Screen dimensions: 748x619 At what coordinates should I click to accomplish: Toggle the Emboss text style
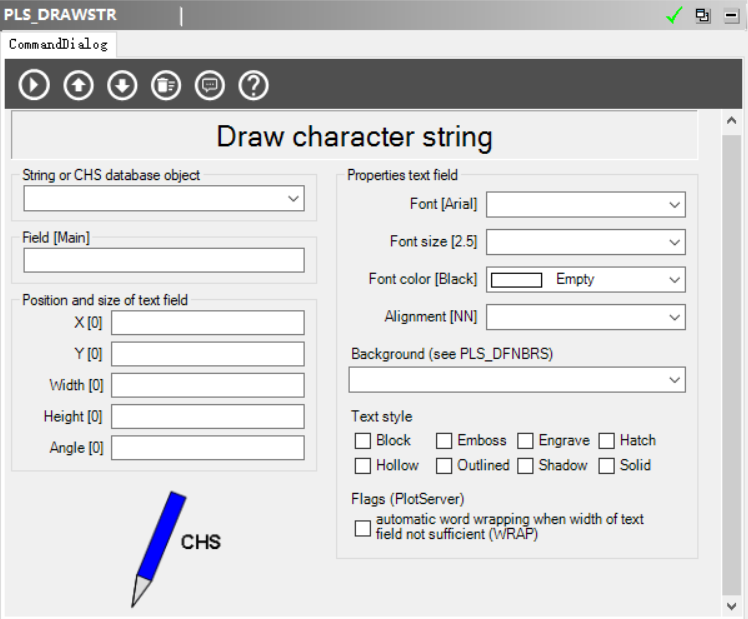(444, 441)
